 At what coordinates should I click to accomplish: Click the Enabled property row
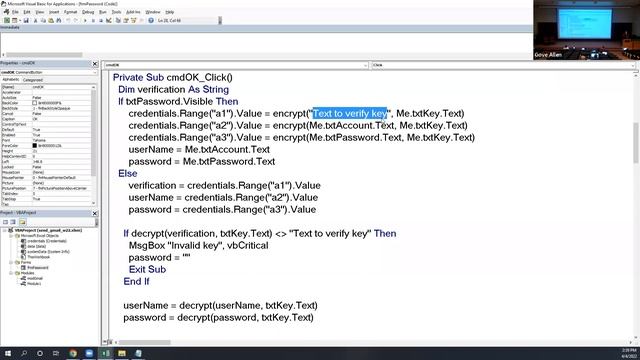coord(47,135)
